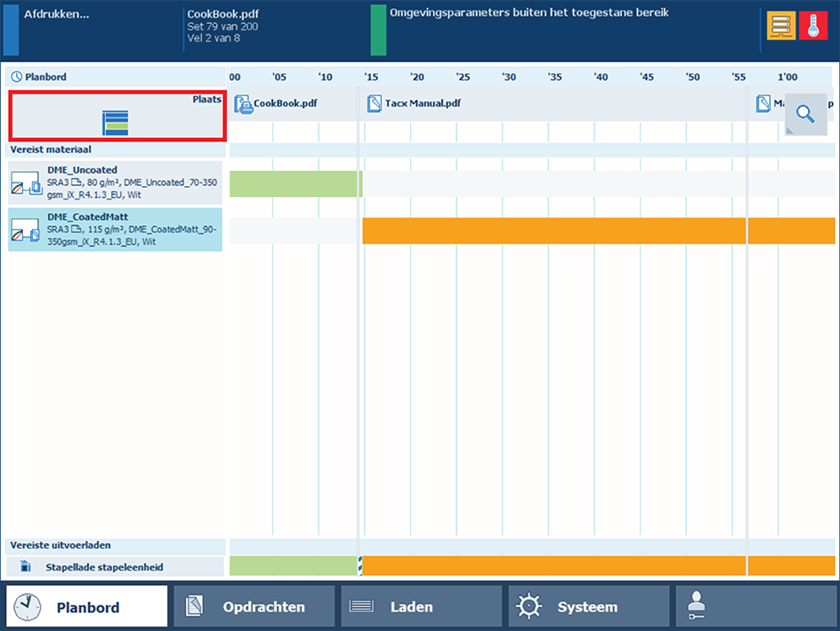The width and height of the screenshot is (840, 631).
Task: Go to the Systeem tab
Action: click(589, 606)
